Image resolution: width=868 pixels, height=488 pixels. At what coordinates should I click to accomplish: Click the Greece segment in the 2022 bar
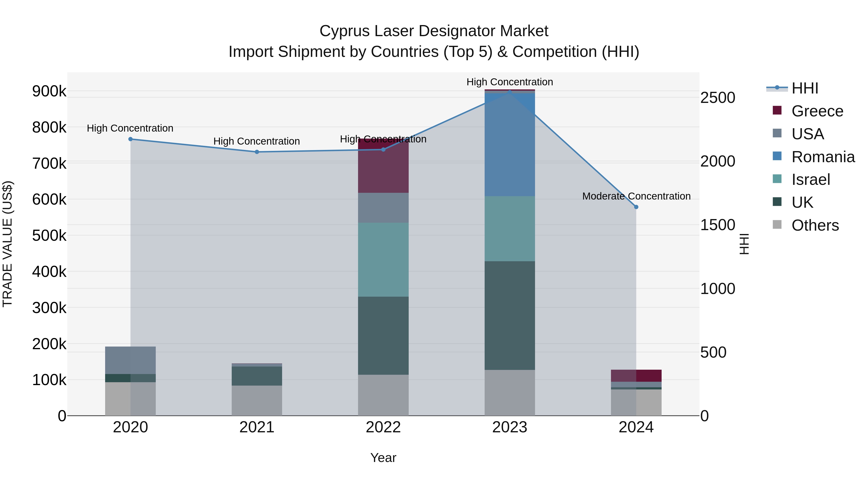pos(383,166)
